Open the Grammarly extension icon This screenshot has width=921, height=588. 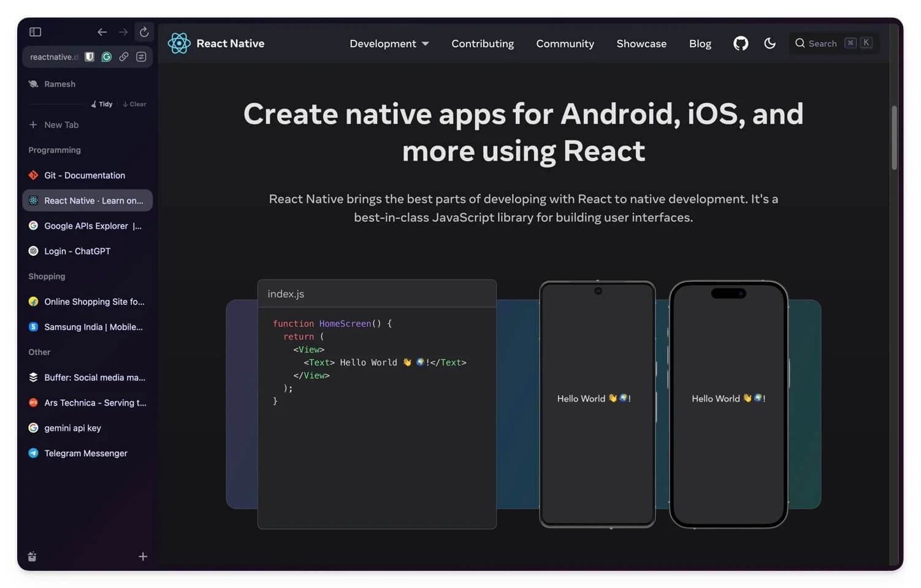pyautogui.click(x=107, y=57)
